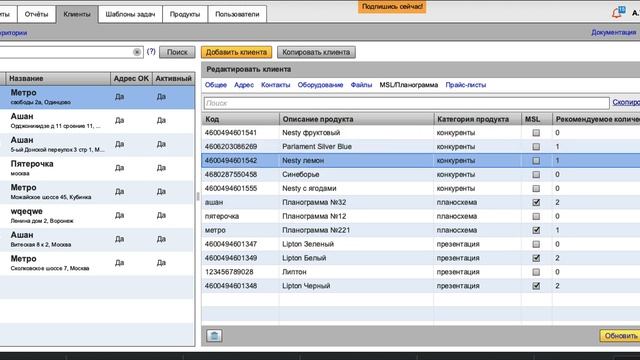Select client Ашан Витеская 8 к 2

coord(97,239)
